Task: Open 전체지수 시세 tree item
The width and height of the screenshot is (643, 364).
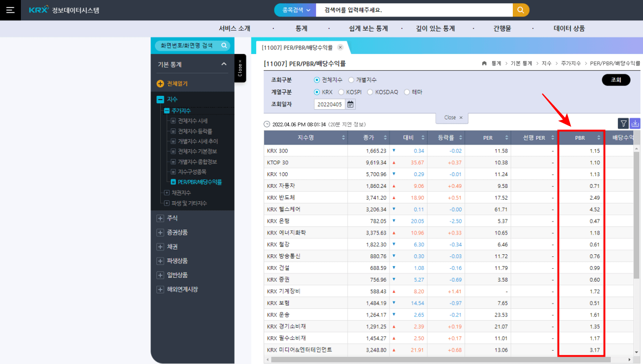Action: coord(192,121)
